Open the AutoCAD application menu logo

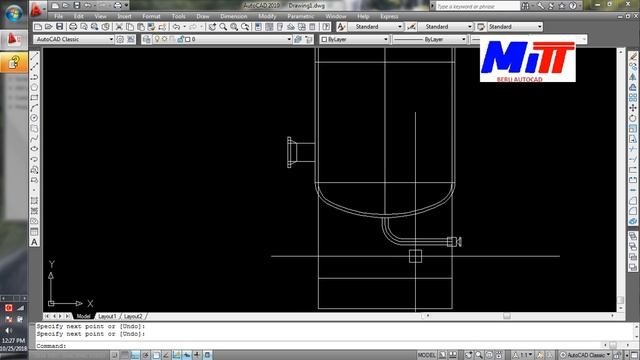[37, 9]
